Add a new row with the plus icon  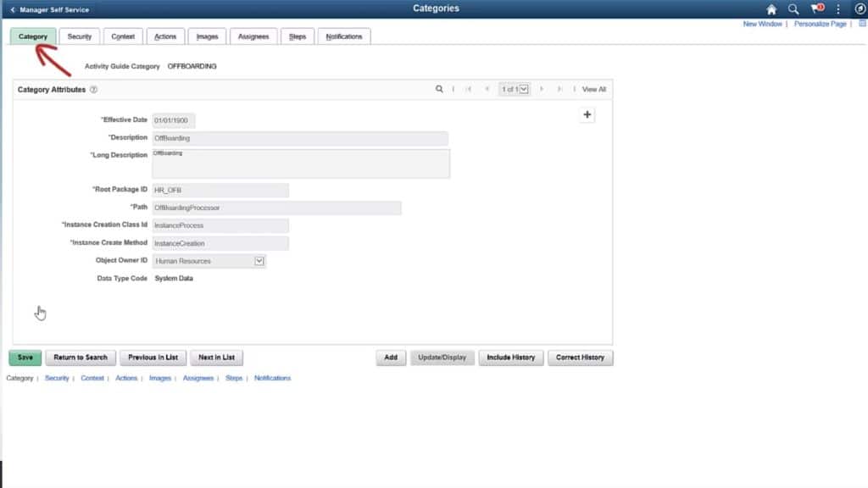pyautogui.click(x=587, y=114)
